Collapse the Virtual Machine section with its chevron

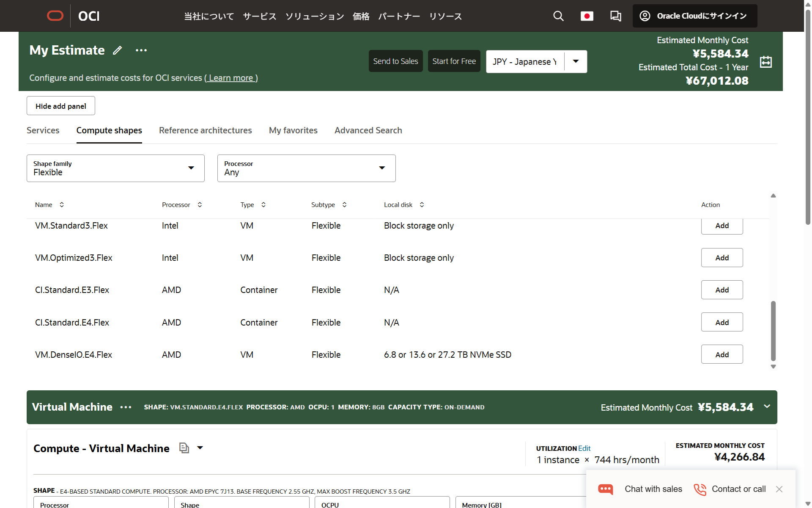tap(767, 406)
